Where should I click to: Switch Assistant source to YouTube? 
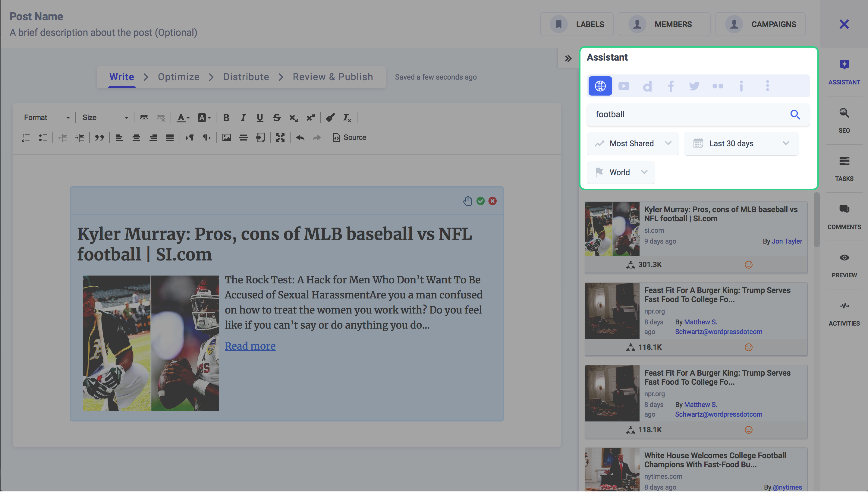[624, 86]
